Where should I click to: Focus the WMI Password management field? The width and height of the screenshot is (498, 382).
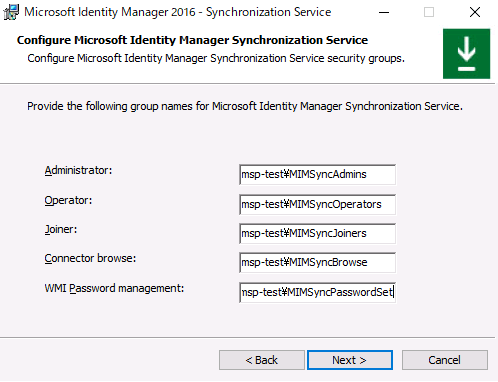(x=317, y=292)
